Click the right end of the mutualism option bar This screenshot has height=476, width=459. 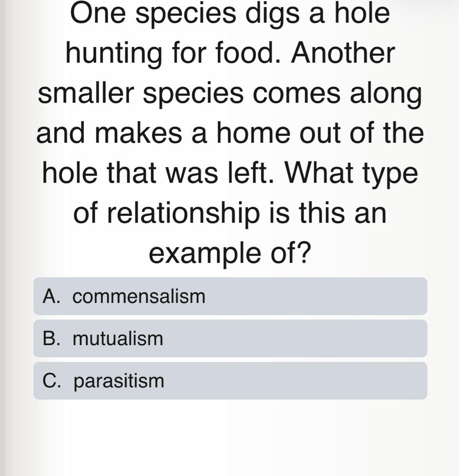coord(413,339)
